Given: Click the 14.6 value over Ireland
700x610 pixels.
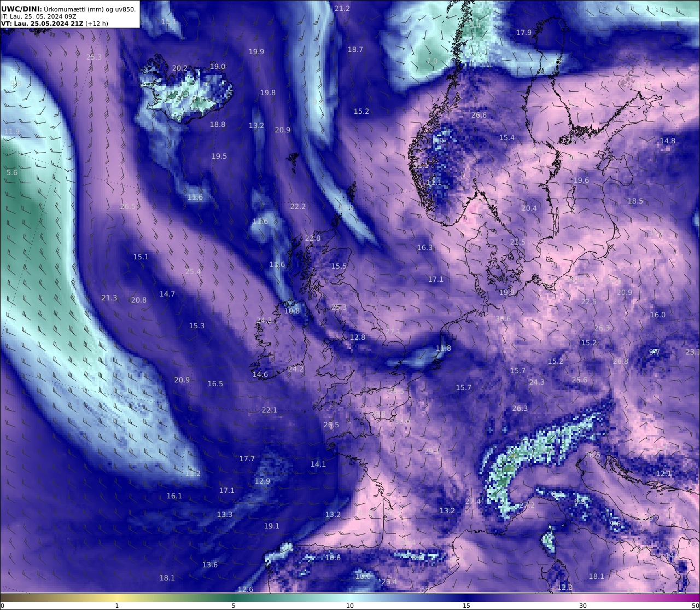Looking at the screenshot, I should pyautogui.click(x=260, y=374).
